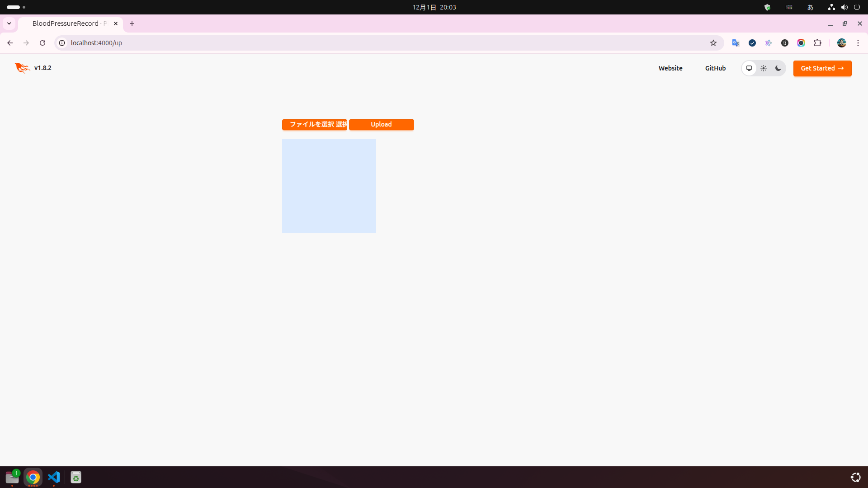Open a new browser tab
The width and height of the screenshot is (868, 488).
pos(132,23)
